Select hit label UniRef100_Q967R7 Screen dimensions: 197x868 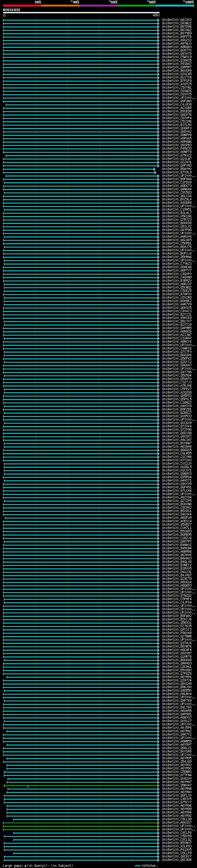coord(177,542)
